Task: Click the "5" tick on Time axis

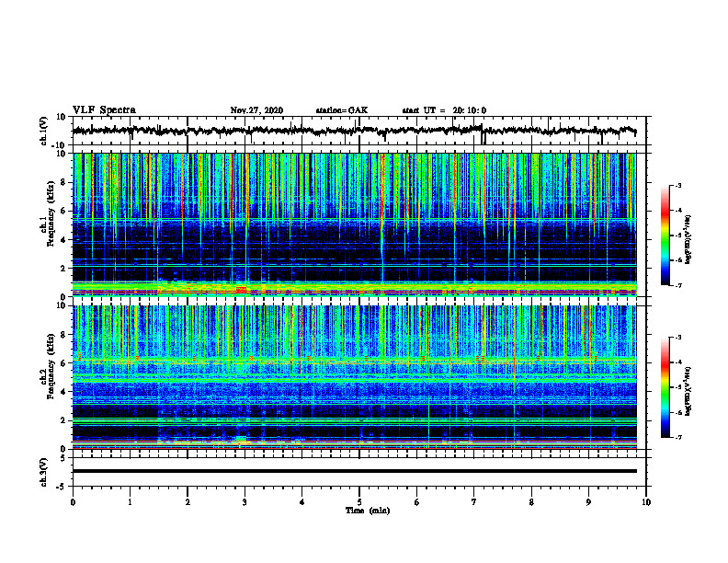Action: pyautogui.click(x=359, y=502)
